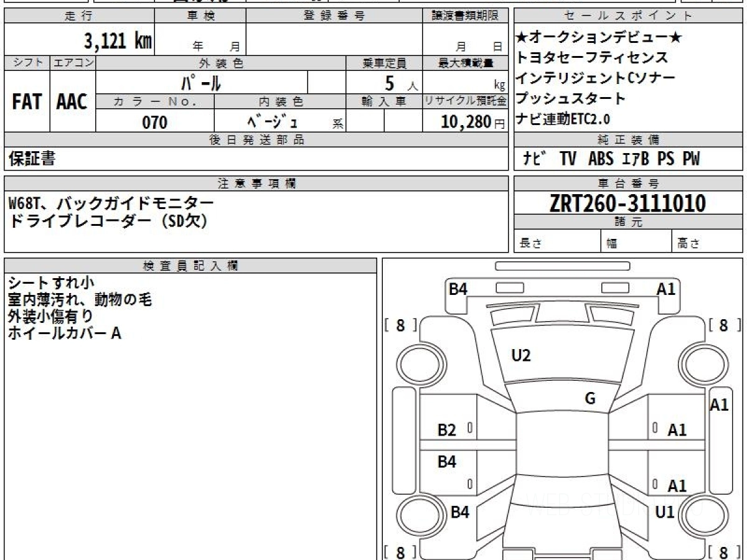Select the リサイクル預託金 header
Image resolution: width=747 pixels, height=560 pixels.
click(x=466, y=101)
